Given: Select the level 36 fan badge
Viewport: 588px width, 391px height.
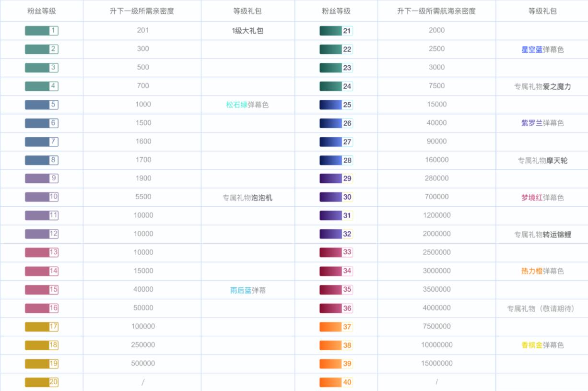Looking at the screenshot, I should pos(335,308).
